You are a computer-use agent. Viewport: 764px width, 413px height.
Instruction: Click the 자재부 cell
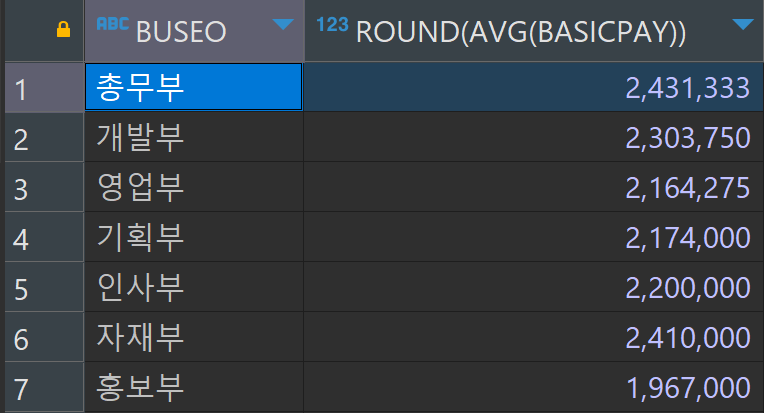194,338
